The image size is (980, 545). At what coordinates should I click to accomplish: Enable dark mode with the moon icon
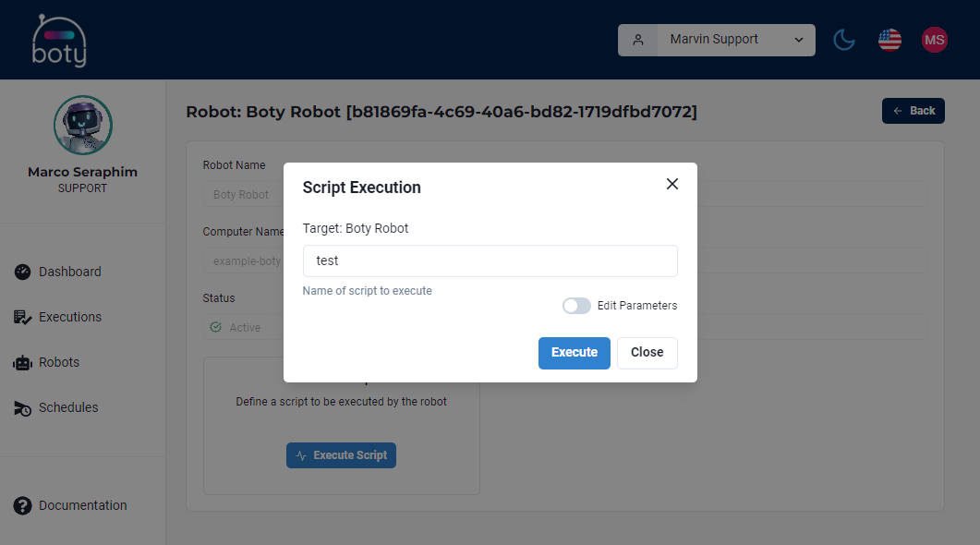click(x=843, y=39)
